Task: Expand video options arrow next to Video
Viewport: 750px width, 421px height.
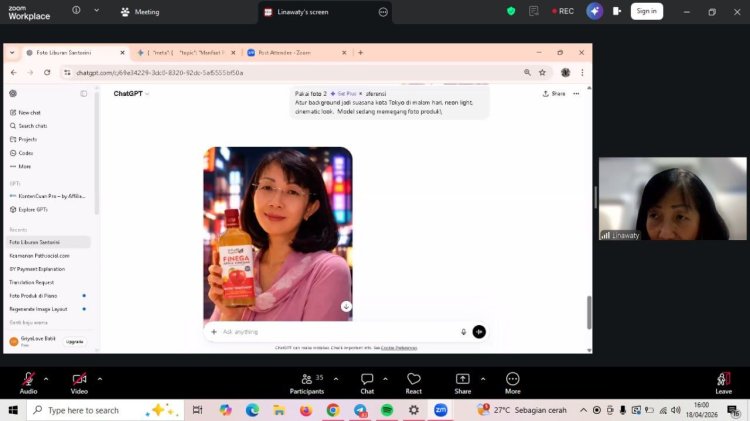Action: [x=100, y=379]
